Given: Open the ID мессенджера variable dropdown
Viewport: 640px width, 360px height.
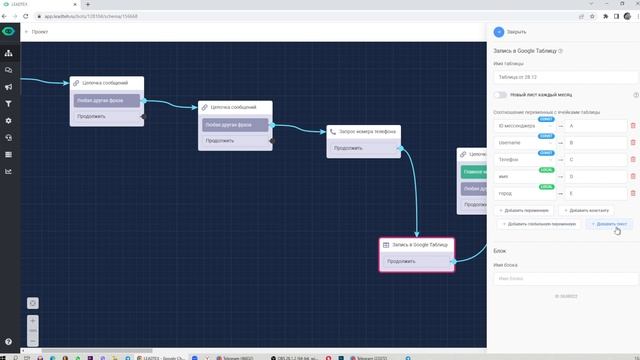Looking at the screenshot, I should point(524,126).
